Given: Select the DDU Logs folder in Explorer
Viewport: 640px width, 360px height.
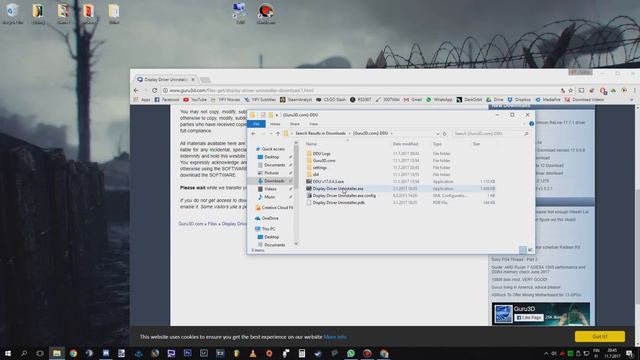Looking at the screenshot, I should click(321, 154).
